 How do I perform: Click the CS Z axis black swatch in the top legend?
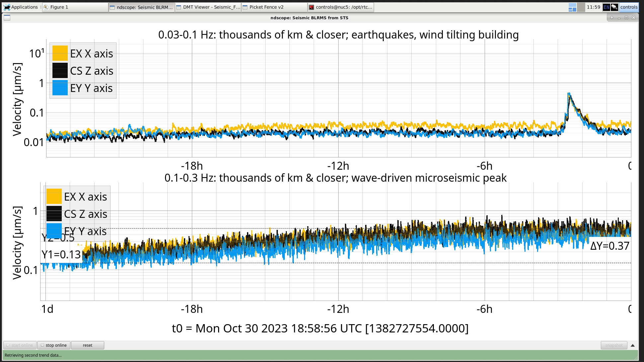[x=60, y=71]
